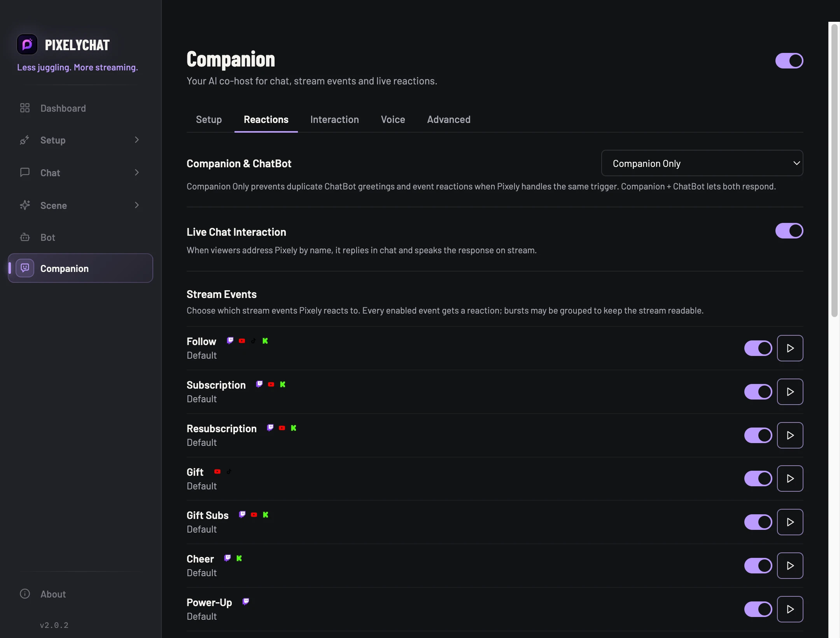Image resolution: width=840 pixels, height=638 pixels.
Task: Toggle the Resubscription event reaction
Action: click(758, 435)
